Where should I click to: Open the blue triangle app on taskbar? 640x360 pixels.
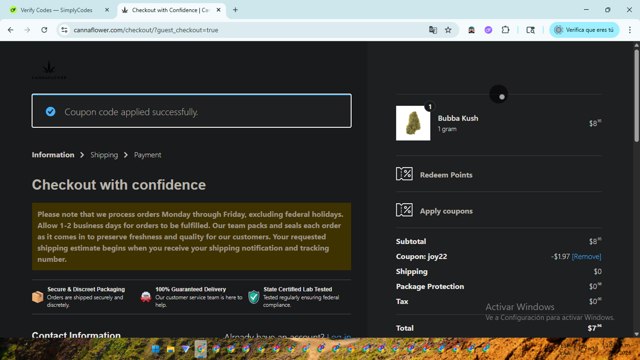pos(186,349)
